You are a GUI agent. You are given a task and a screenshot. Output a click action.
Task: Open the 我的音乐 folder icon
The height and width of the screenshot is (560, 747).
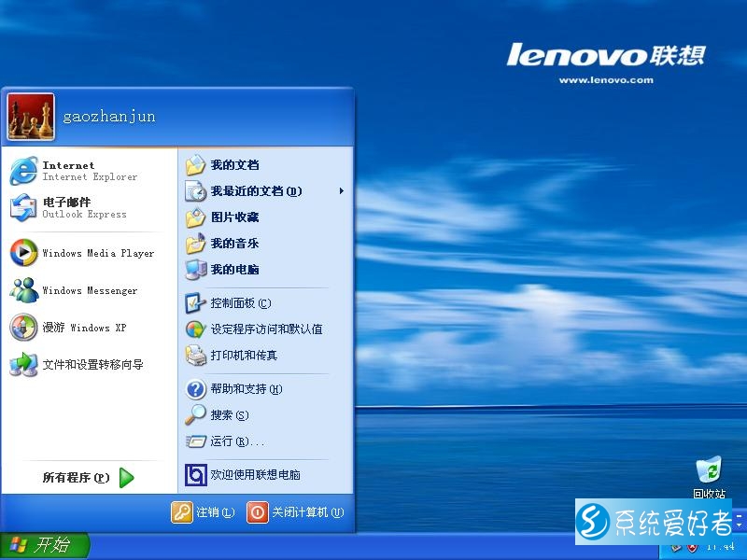195,244
